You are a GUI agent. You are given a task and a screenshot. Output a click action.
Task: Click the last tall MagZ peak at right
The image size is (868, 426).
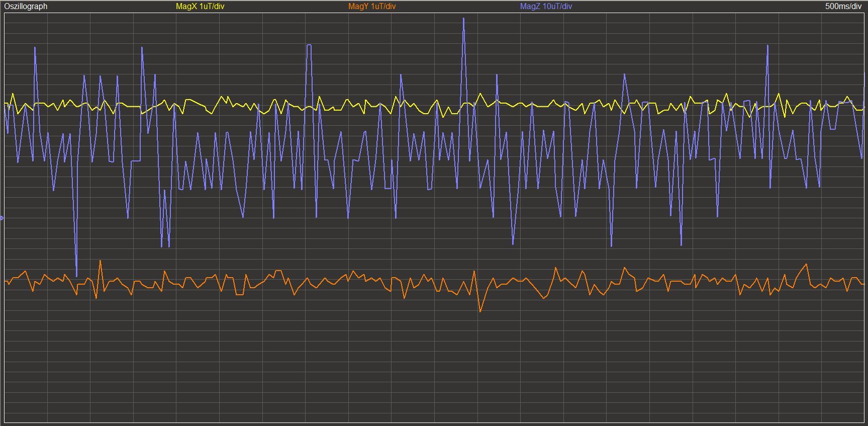point(767,46)
